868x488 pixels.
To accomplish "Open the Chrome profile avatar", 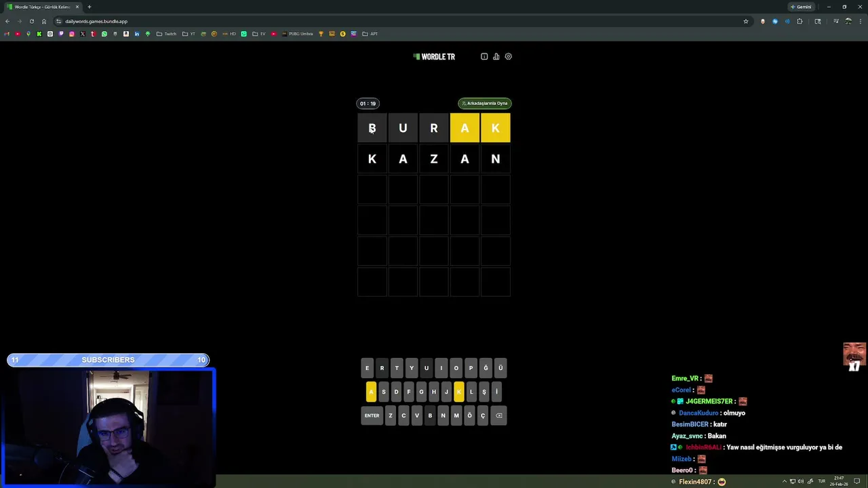I will tap(848, 21).
